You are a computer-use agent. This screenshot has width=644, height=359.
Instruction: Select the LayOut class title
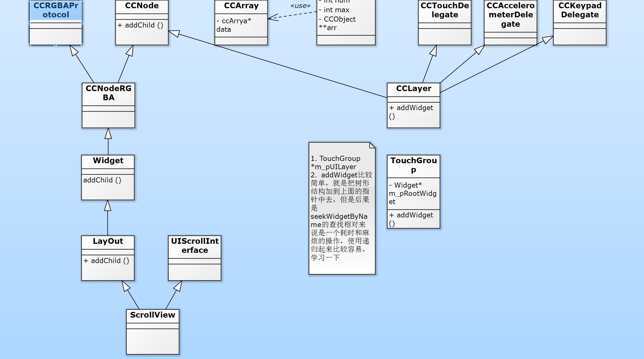point(108,241)
